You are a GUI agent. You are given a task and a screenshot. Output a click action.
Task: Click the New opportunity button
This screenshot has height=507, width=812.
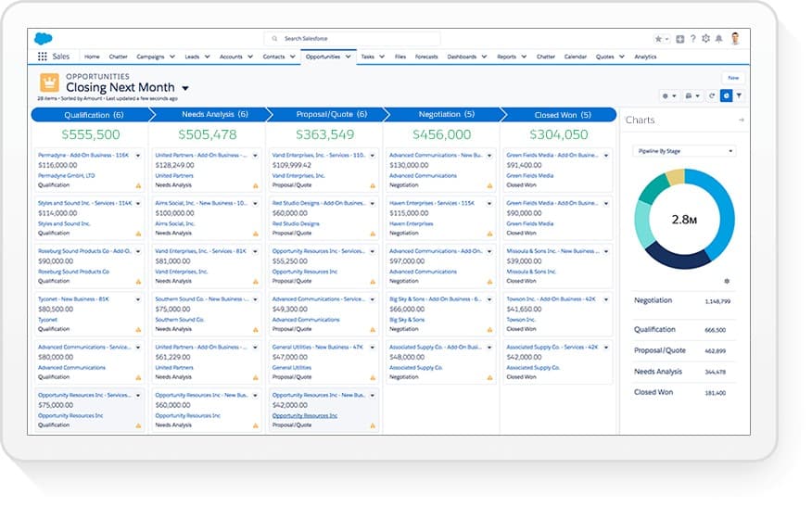pyautogui.click(x=733, y=78)
